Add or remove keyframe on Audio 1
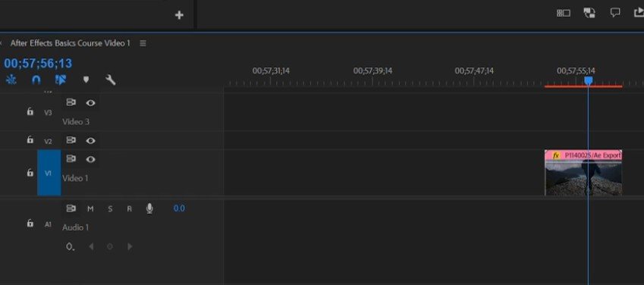This screenshot has height=285, width=644. [110, 246]
